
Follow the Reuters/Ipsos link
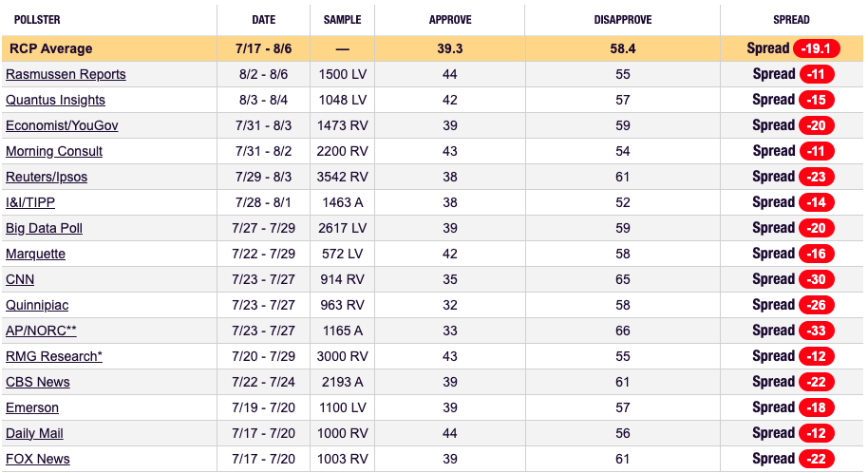click(x=47, y=177)
